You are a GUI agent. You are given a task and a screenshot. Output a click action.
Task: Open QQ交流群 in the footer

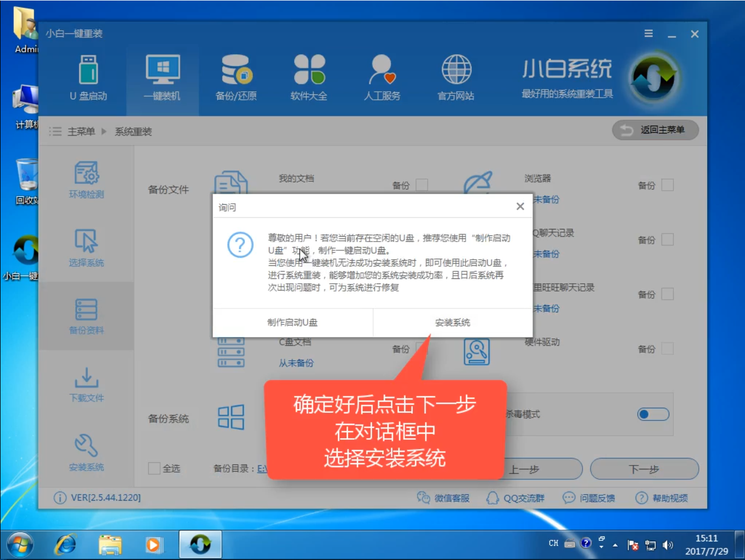click(x=515, y=498)
